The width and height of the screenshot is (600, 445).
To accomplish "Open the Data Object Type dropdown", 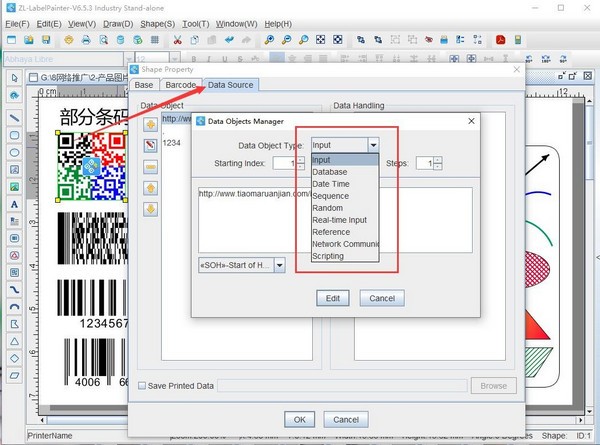I will tap(372, 145).
